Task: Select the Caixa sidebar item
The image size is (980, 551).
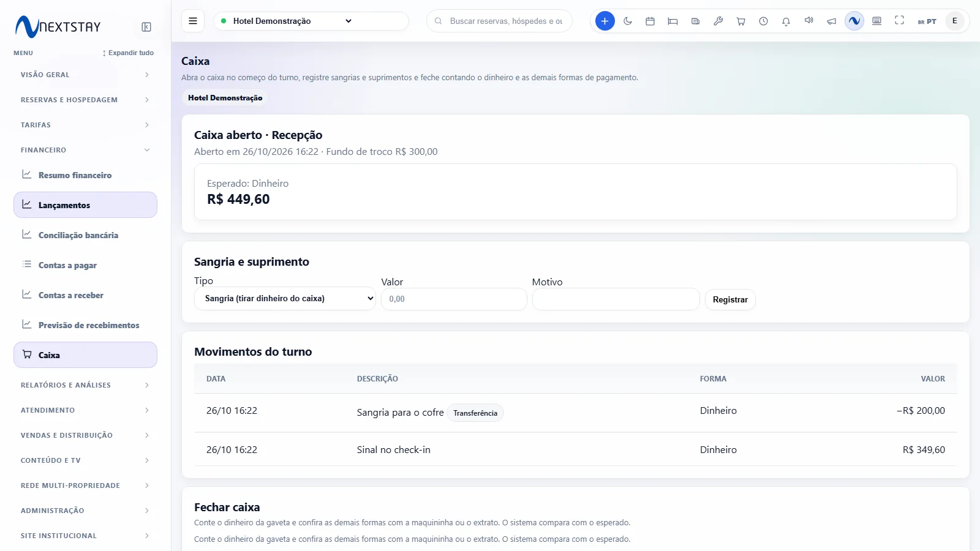Action: click(x=85, y=355)
